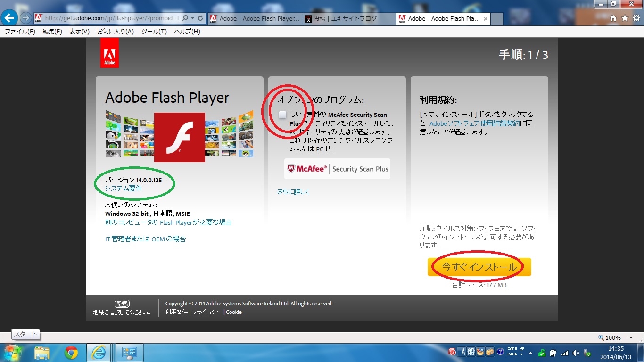
Task: Open the ファイル(F) menu
Action: coord(20,32)
